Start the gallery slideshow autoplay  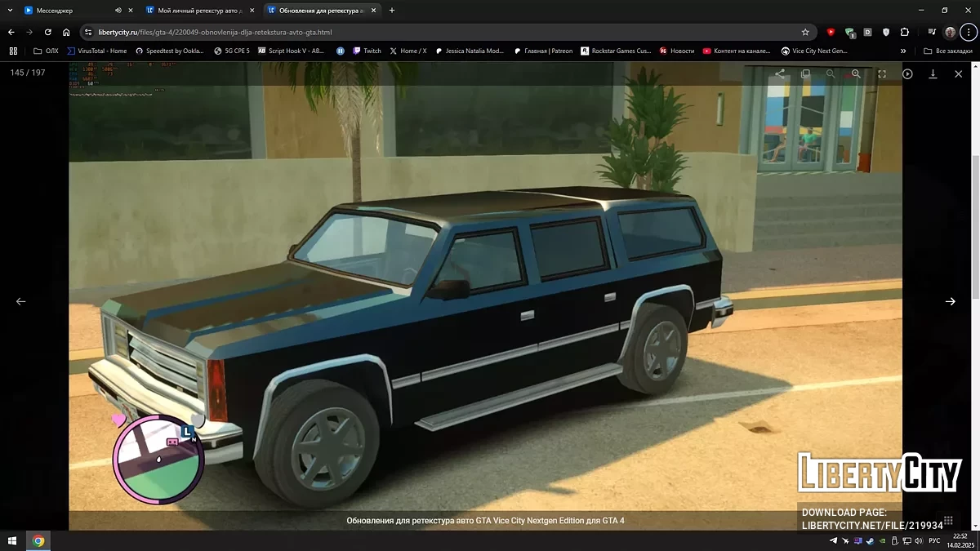coord(907,73)
